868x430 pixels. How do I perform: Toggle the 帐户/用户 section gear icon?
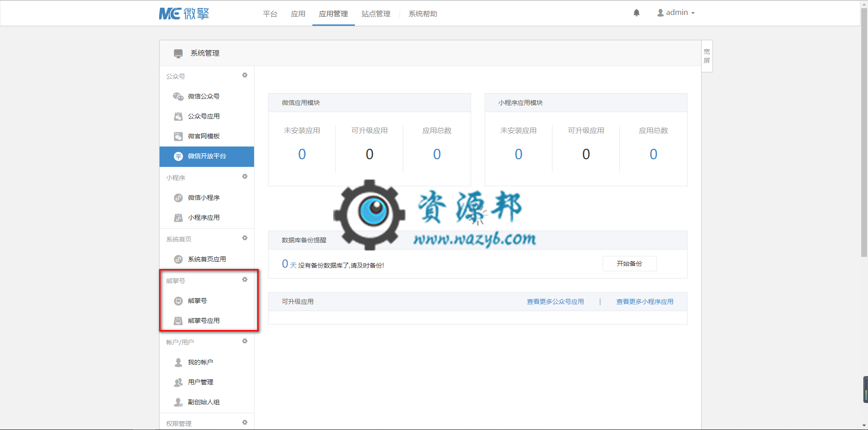pyautogui.click(x=245, y=341)
